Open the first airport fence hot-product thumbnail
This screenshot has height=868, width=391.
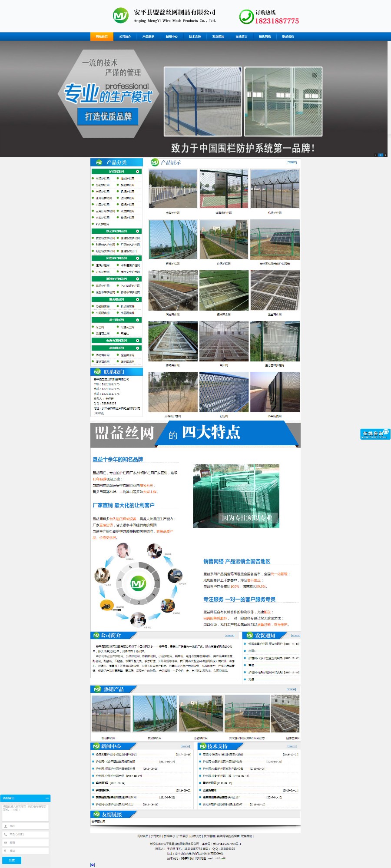pos(111,715)
